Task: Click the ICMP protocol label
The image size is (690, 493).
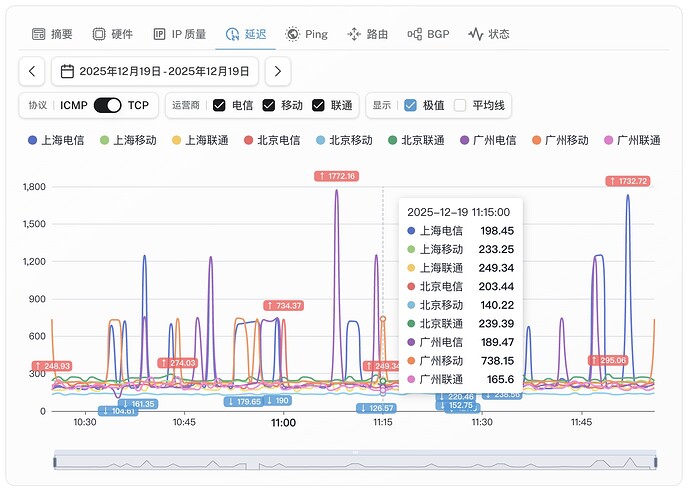Action: pyautogui.click(x=74, y=105)
